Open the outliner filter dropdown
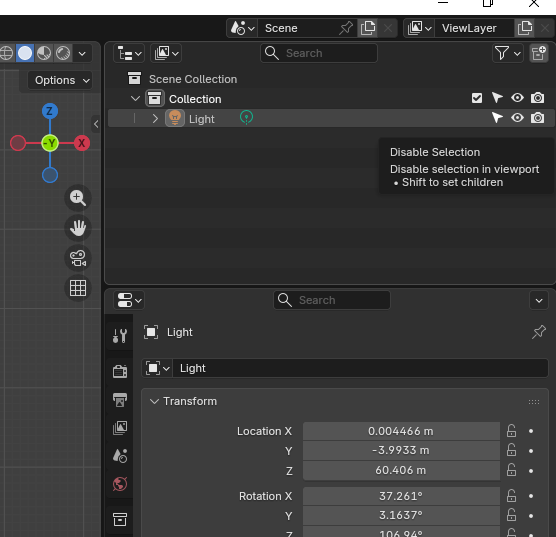The height and width of the screenshot is (537, 556). pos(507,53)
